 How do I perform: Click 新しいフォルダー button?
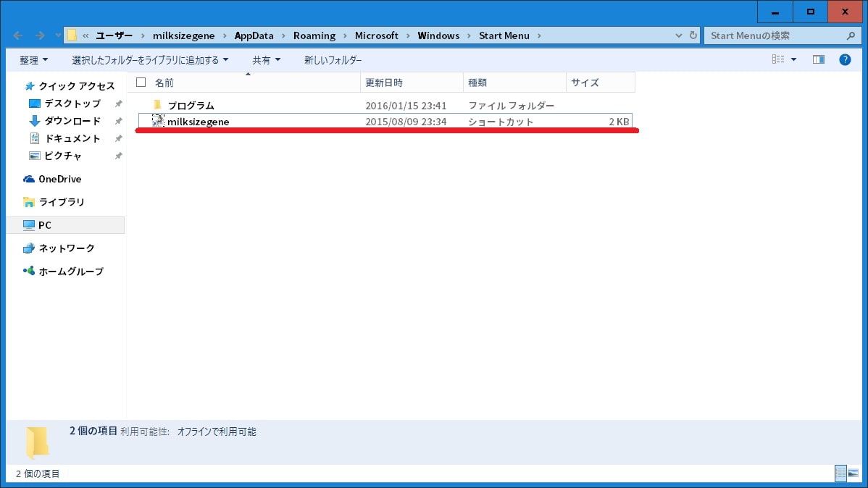tap(333, 60)
